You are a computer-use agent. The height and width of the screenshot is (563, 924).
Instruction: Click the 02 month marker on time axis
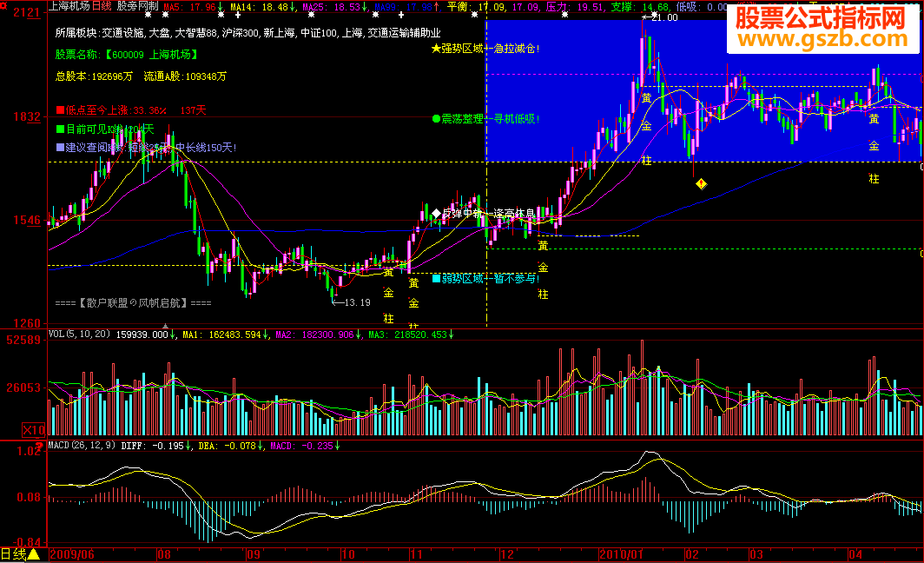(692, 555)
